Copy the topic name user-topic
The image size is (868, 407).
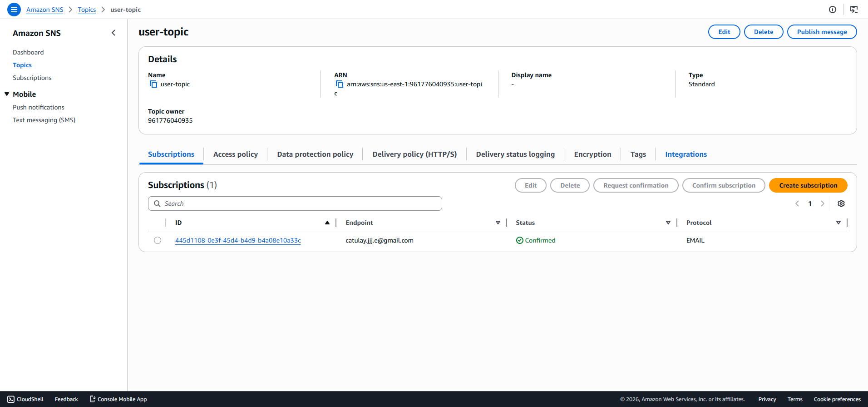click(153, 84)
